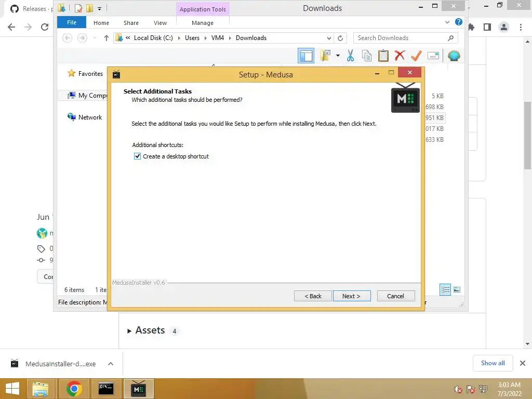The image size is (532, 399).
Task: Open Command Prompt from the taskbar
Action: tap(106, 389)
